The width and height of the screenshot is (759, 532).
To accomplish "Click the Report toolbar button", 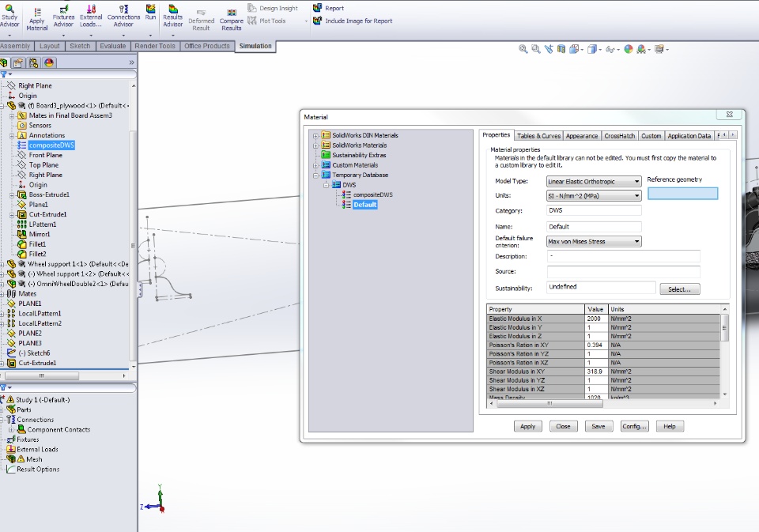I will pos(328,8).
